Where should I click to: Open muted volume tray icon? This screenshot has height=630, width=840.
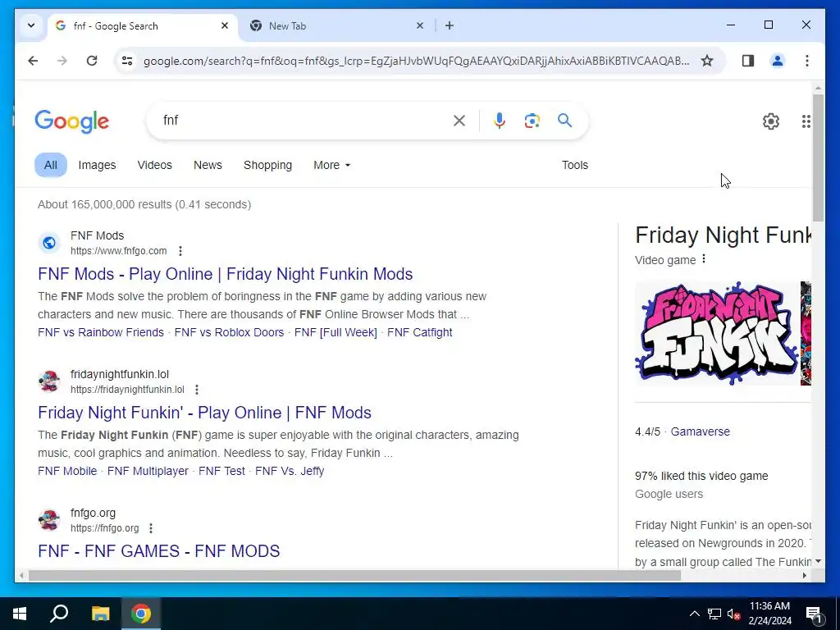[734, 614]
